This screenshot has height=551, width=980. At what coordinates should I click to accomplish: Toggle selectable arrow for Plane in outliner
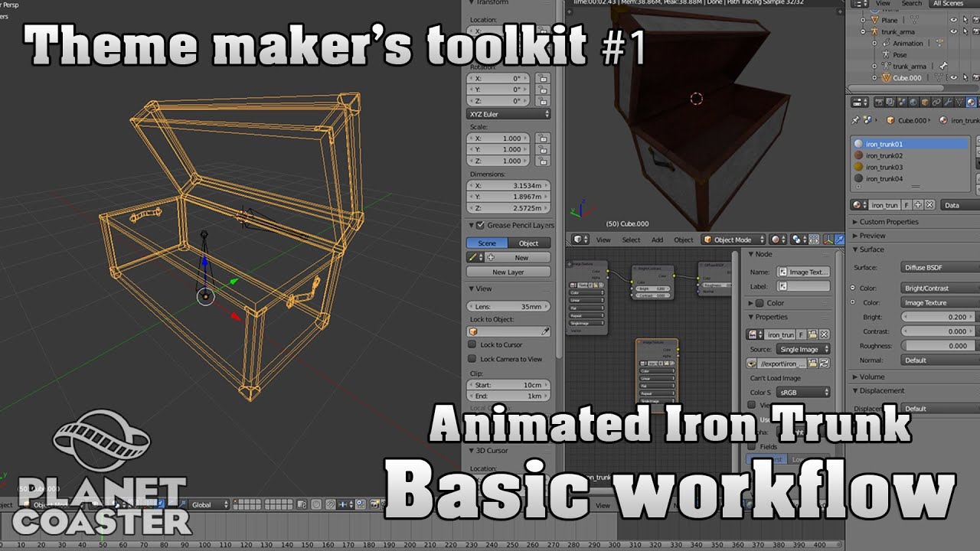pyautogui.click(x=965, y=20)
